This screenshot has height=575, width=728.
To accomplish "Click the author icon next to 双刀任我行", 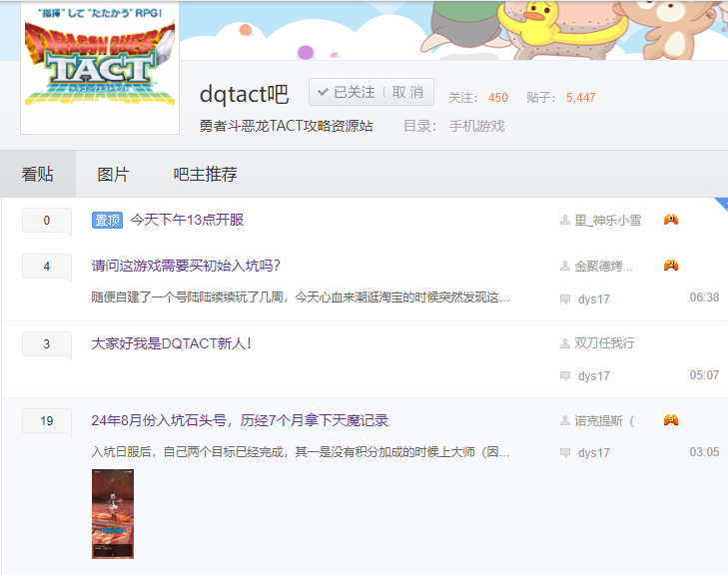I will click(565, 343).
